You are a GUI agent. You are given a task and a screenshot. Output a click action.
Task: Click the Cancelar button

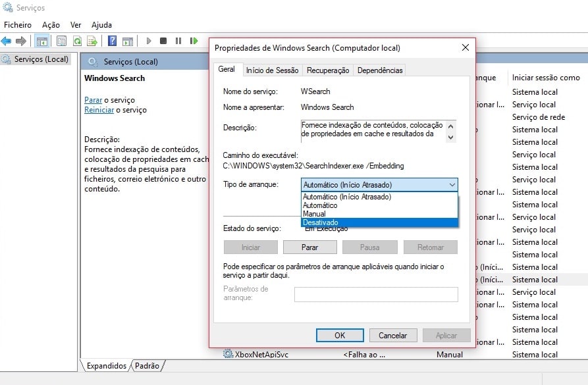(x=392, y=335)
